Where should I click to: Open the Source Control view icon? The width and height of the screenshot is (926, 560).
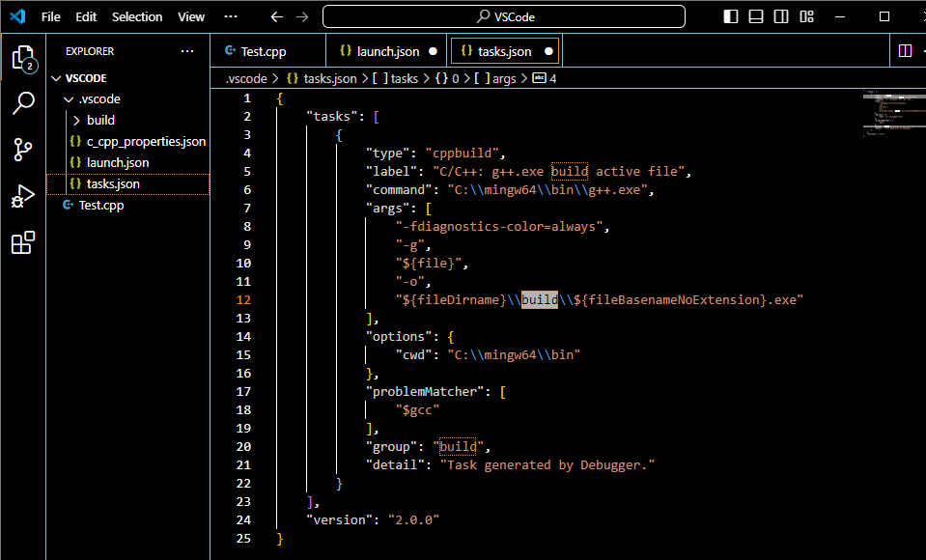(x=23, y=150)
